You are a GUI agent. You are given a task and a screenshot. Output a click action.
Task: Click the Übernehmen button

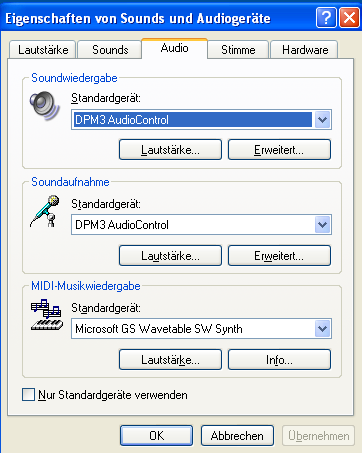tap(318, 436)
